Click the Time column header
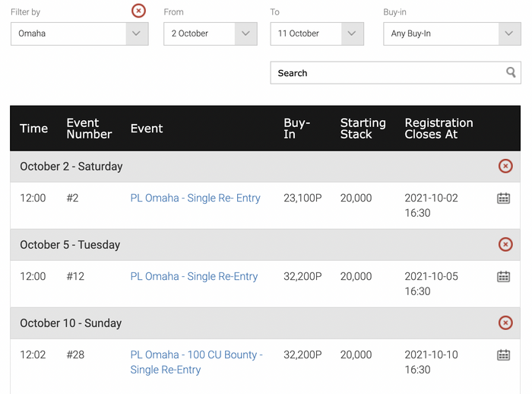This screenshot has height=394, width=532. (33, 129)
